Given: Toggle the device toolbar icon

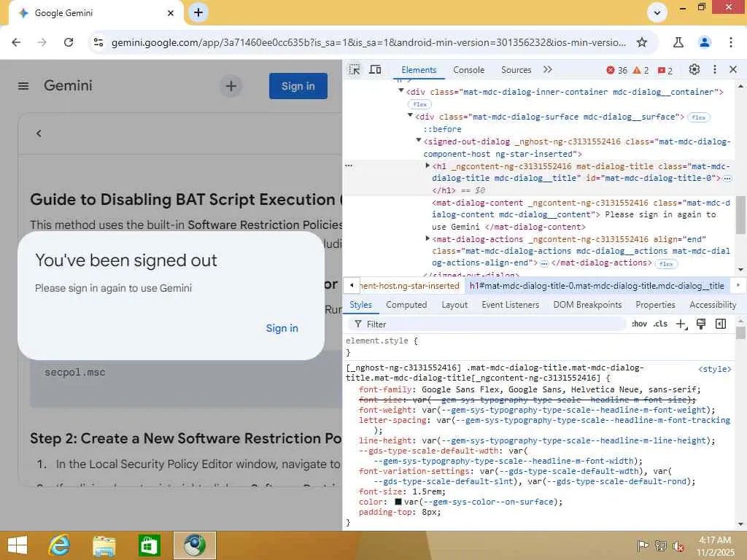Looking at the screenshot, I should coord(376,69).
